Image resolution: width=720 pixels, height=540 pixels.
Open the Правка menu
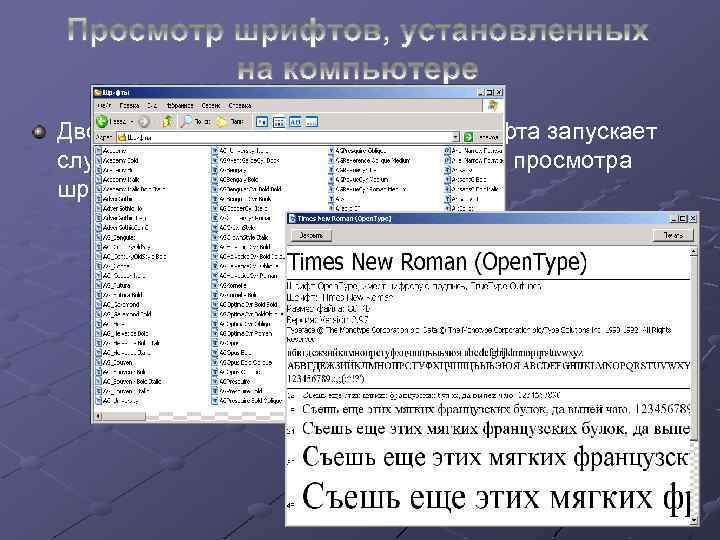point(129,106)
